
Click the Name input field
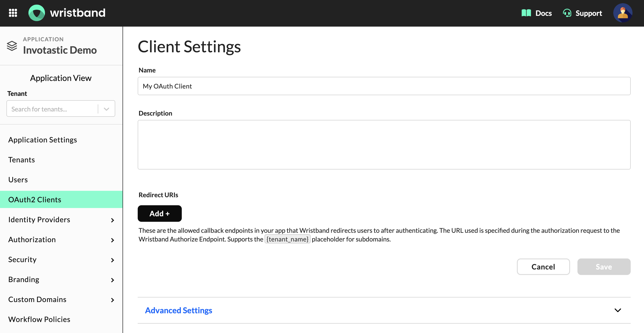384,86
